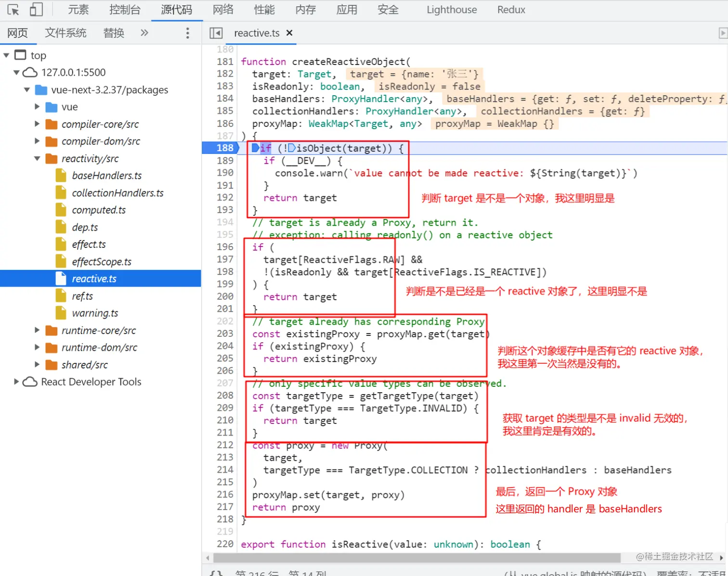Expand the runtime-dom/src folder

point(37,347)
